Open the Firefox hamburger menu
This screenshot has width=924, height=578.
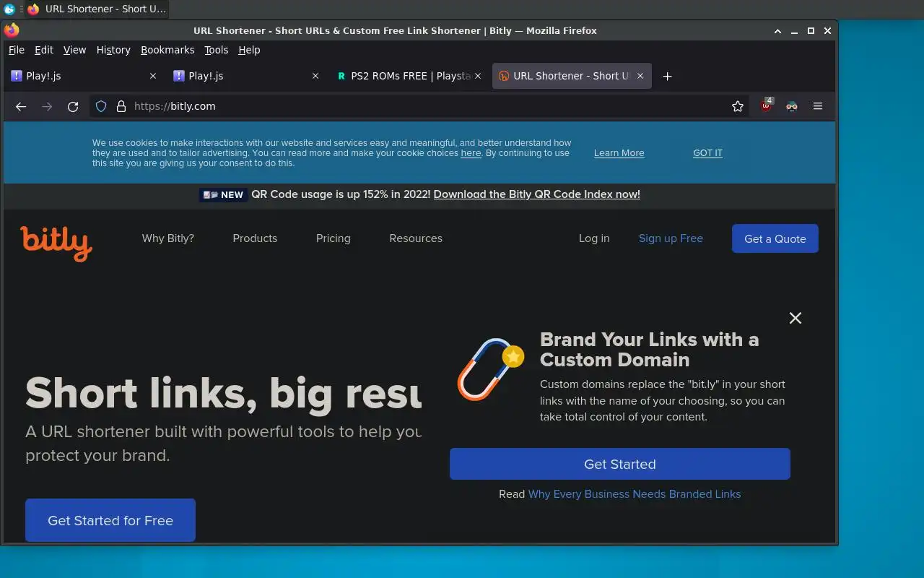818,106
